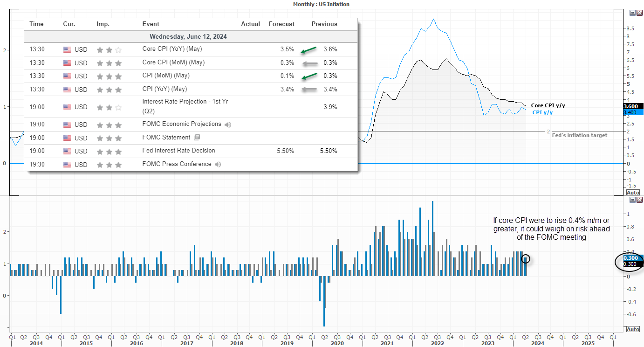
Task: Click the 3.600 Core CPI value label on axis
Action: click(x=633, y=106)
